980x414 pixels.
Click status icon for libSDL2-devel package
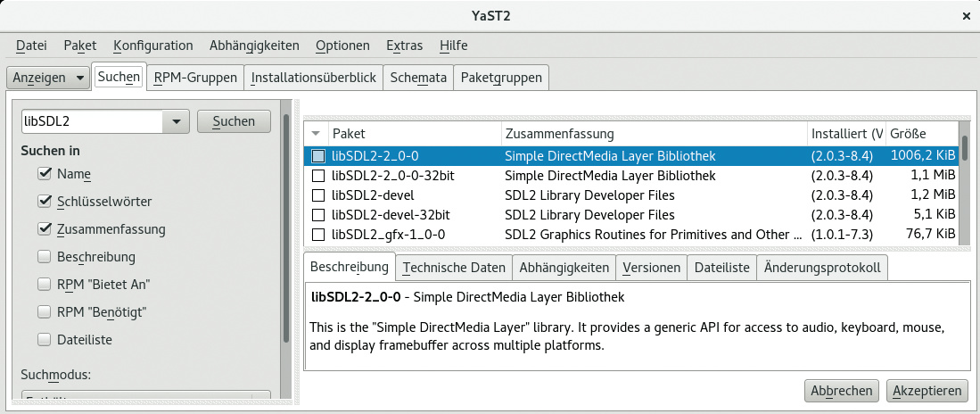[317, 195]
